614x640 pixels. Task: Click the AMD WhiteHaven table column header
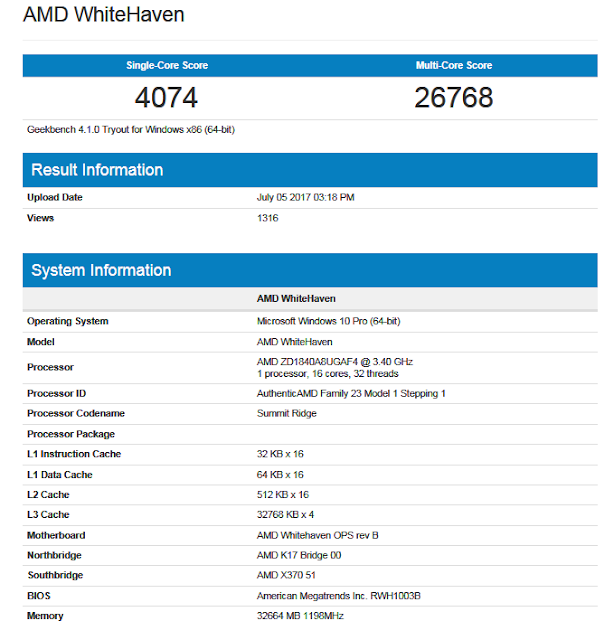click(296, 299)
